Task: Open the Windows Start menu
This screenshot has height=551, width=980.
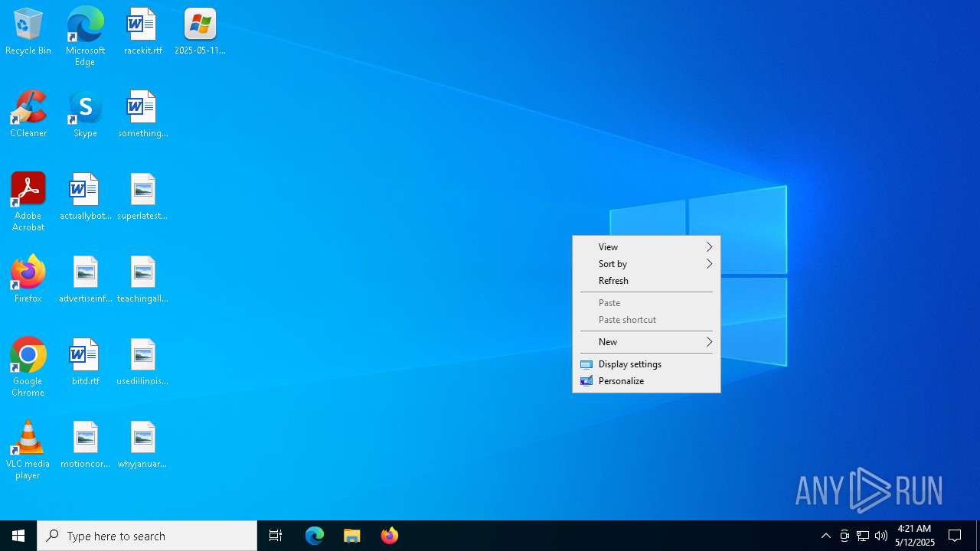Action: pyautogui.click(x=18, y=536)
